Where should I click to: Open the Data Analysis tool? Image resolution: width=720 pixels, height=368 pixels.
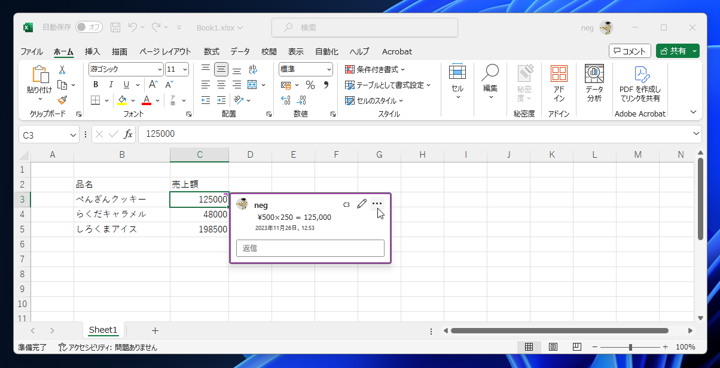594,83
